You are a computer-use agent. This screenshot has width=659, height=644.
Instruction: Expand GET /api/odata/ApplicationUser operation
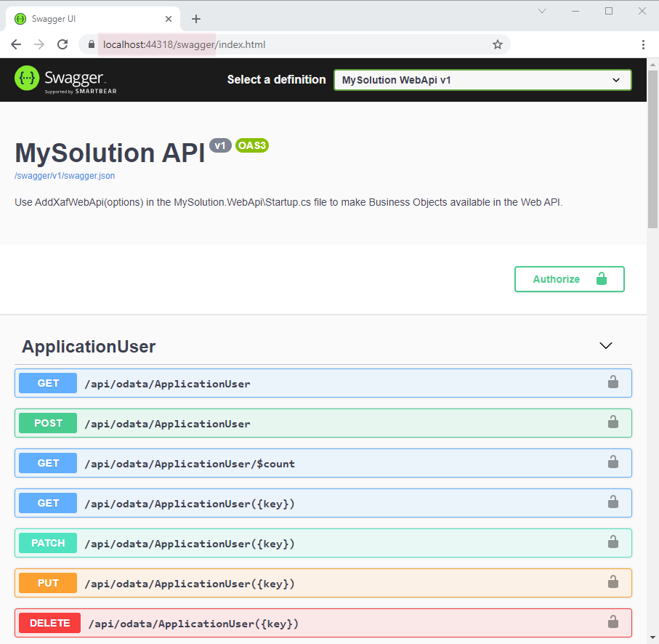(323, 383)
